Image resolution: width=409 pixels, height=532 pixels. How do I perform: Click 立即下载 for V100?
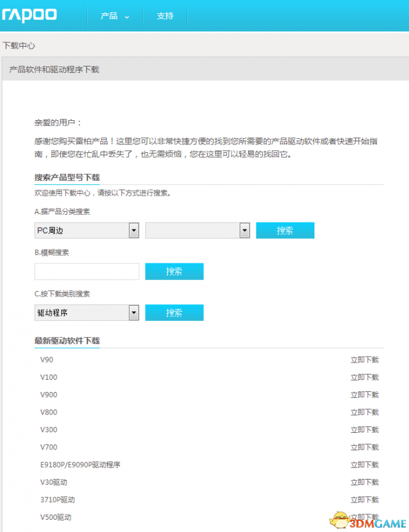[x=364, y=377]
